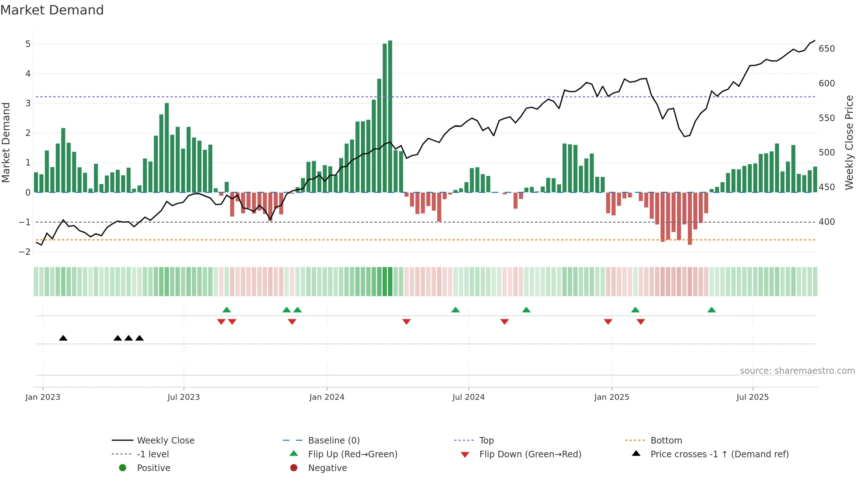Click the 550 price tick label
Screen dimensions: 868x488
[x=827, y=118]
